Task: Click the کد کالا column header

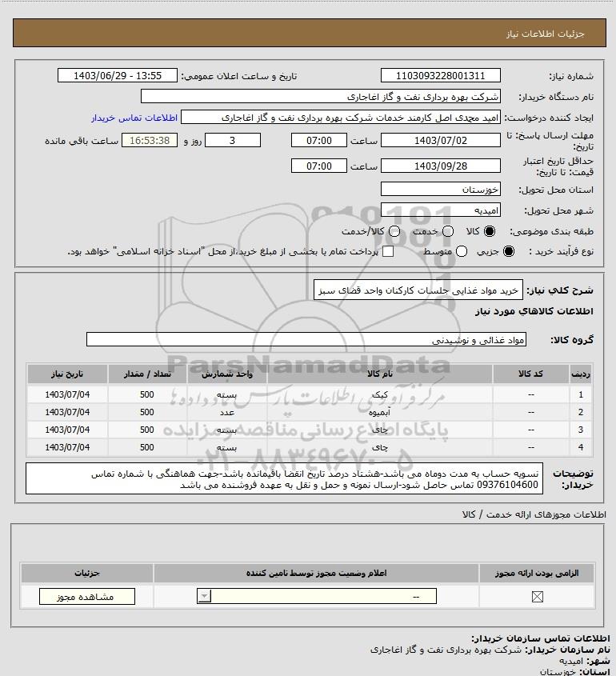Action: click(530, 374)
